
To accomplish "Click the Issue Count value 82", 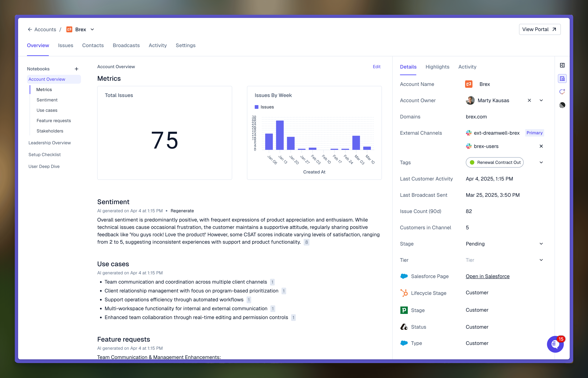I will point(469,211).
